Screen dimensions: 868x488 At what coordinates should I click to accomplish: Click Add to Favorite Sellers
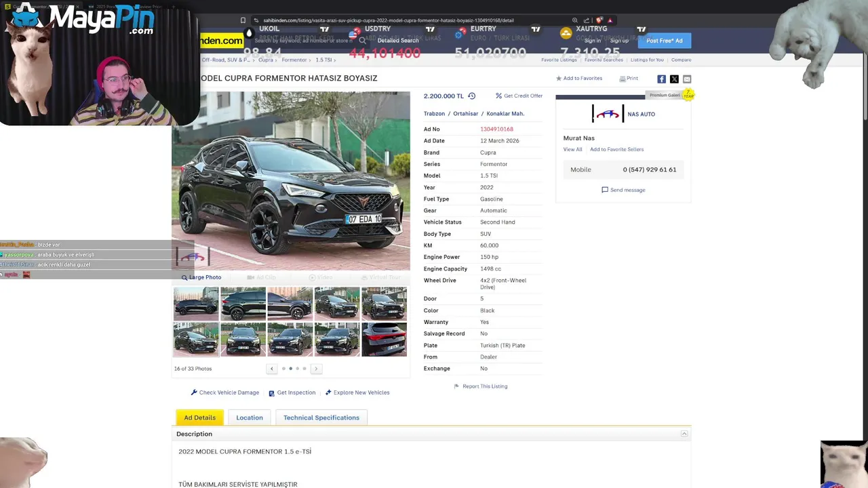point(616,150)
